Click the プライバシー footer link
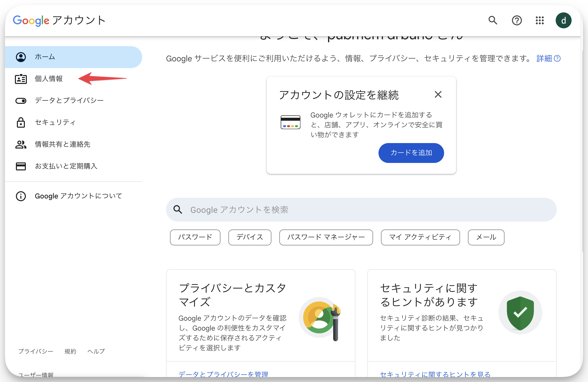This screenshot has height=382, width=588. (36, 351)
